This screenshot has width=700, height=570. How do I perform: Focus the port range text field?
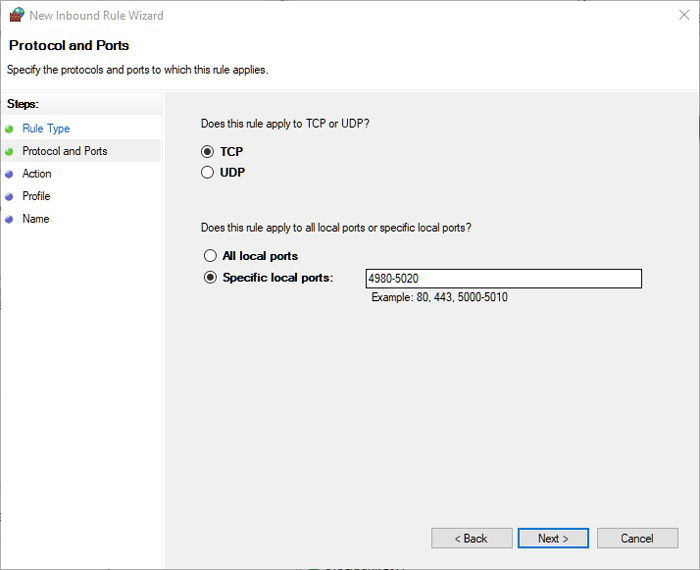tap(503, 279)
